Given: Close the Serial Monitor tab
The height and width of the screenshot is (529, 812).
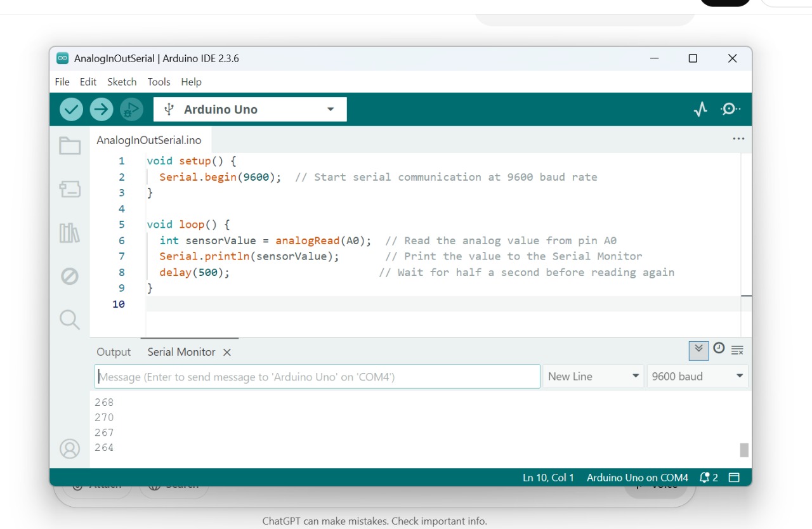Looking at the screenshot, I should (226, 352).
